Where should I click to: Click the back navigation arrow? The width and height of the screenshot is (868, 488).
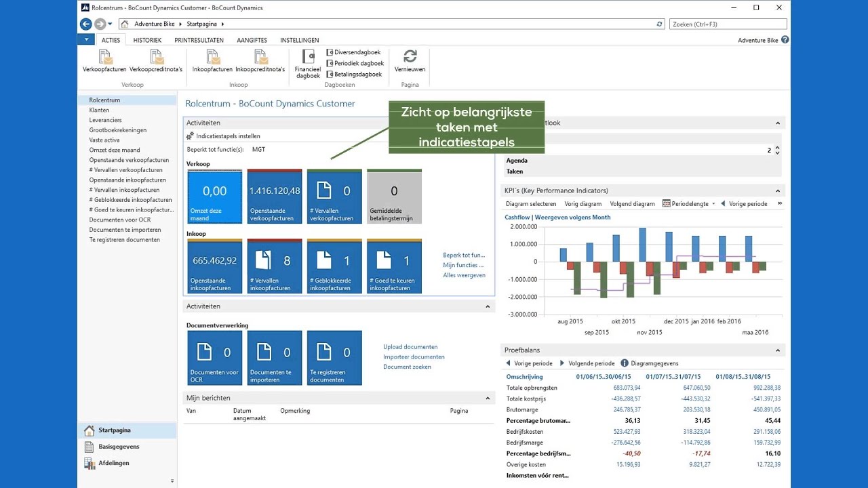pyautogui.click(x=85, y=24)
